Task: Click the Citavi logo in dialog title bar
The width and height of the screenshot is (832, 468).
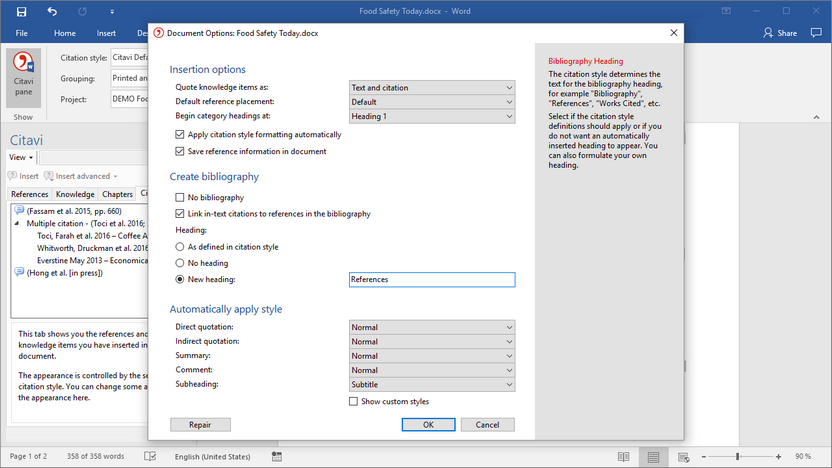Action: 158,33
